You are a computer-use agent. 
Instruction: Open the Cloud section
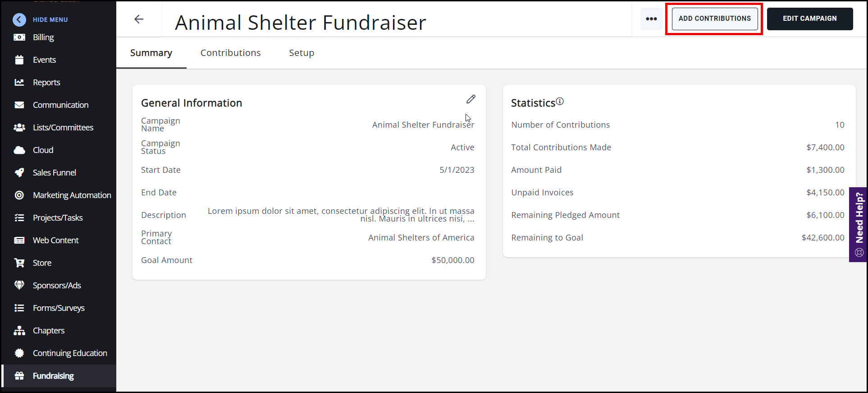click(43, 150)
